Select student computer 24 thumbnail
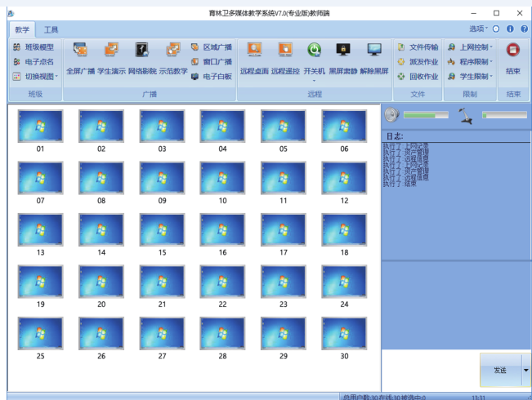 pos(344,282)
